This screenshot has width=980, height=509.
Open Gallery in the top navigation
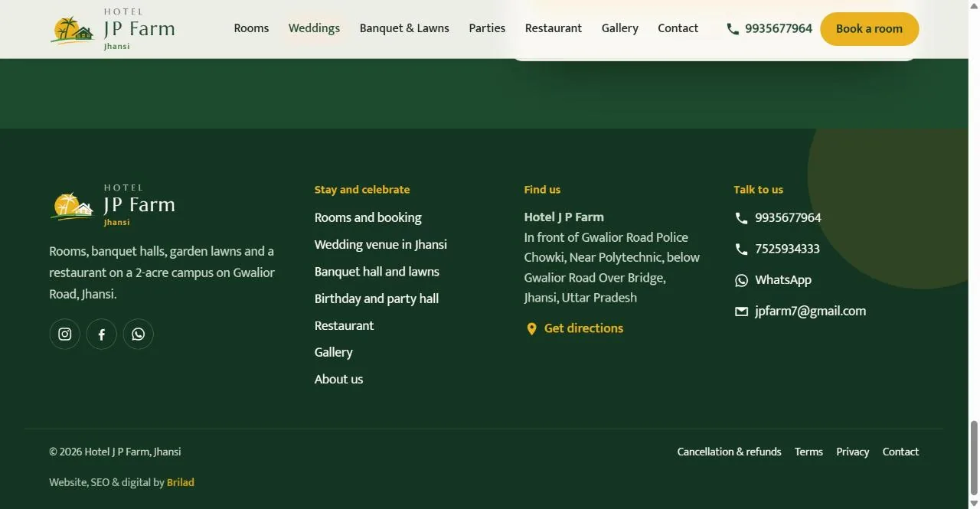pyautogui.click(x=620, y=28)
